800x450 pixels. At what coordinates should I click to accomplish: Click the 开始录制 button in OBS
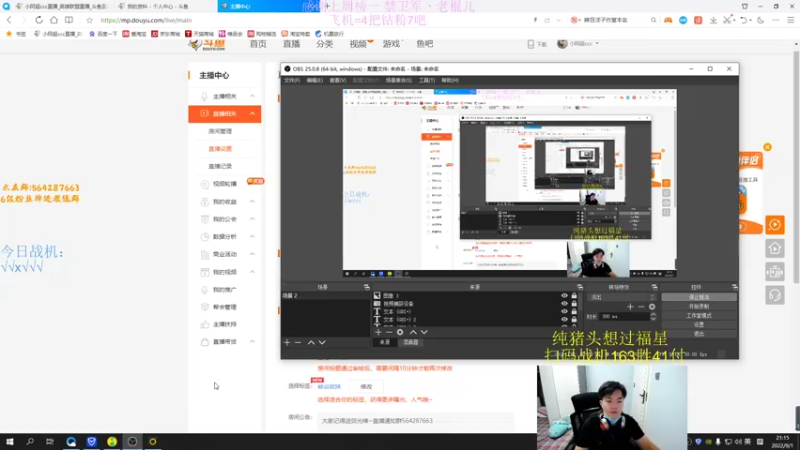coord(699,306)
